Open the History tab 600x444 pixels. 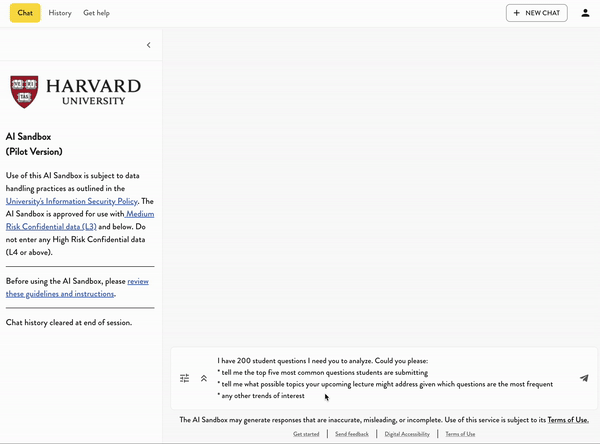pyautogui.click(x=60, y=13)
